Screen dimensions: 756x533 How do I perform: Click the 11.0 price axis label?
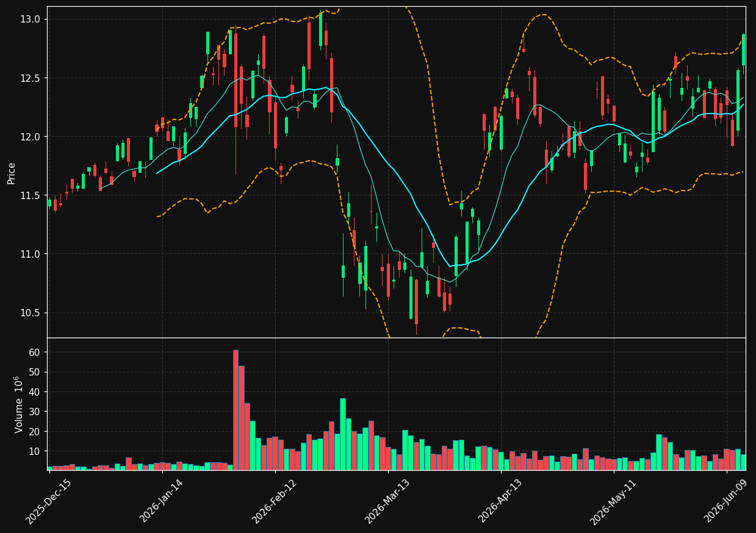pyautogui.click(x=31, y=254)
